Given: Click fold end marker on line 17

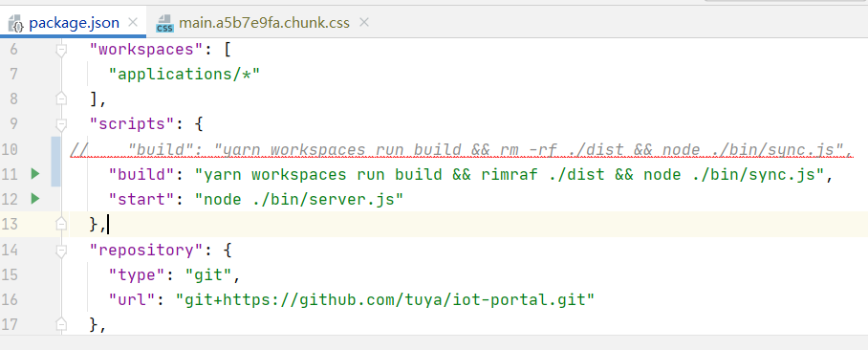Looking at the screenshot, I should (x=61, y=324).
